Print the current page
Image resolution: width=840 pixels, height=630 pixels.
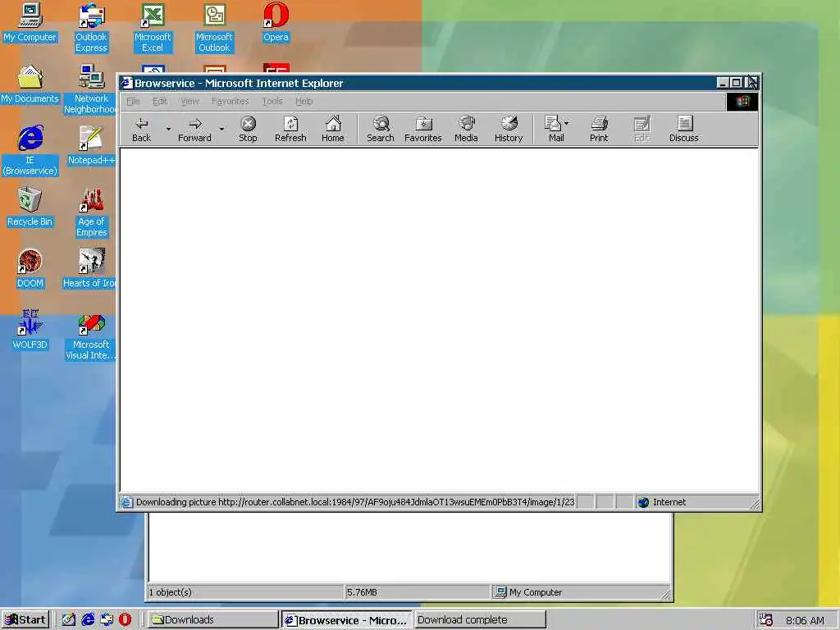click(x=599, y=129)
